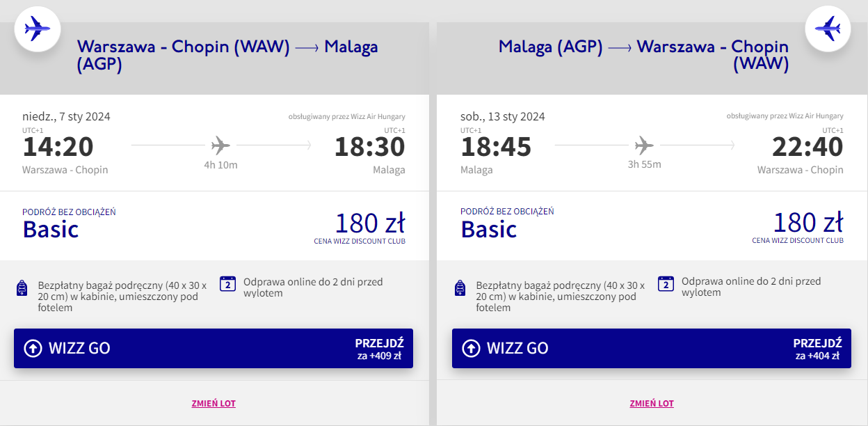
Task: Upgrade outbound flight to WIZZ GO for +409 zł
Action: pyautogui.click(x=214, y=349)
